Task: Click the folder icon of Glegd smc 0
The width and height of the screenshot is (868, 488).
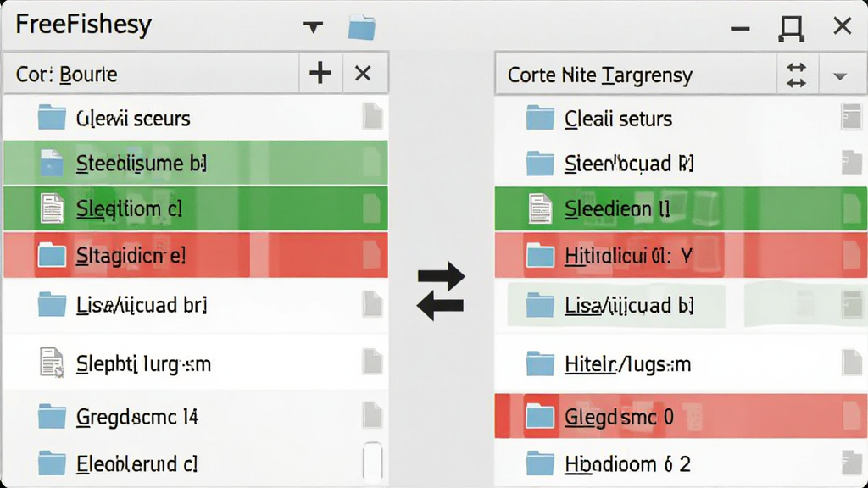Action: click(539, 416)
